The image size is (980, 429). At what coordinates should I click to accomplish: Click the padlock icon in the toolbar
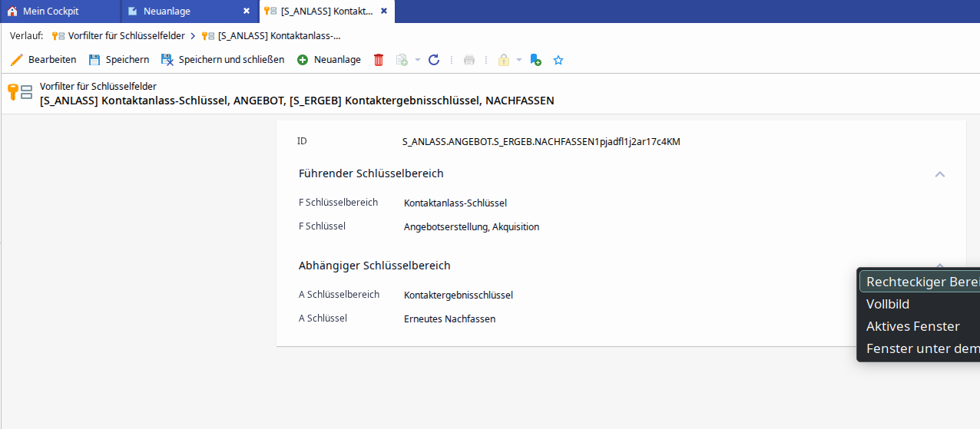point(504,60)
